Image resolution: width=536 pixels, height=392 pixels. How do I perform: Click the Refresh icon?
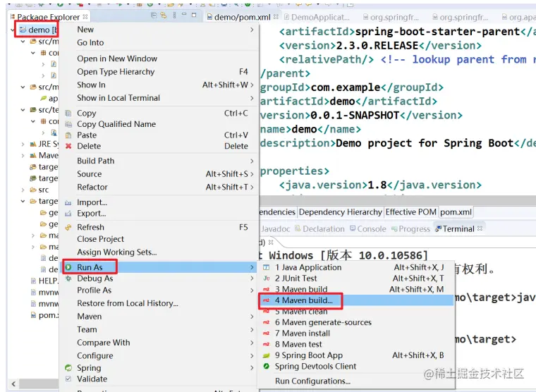pyautogui.click(x=68, y=227)
